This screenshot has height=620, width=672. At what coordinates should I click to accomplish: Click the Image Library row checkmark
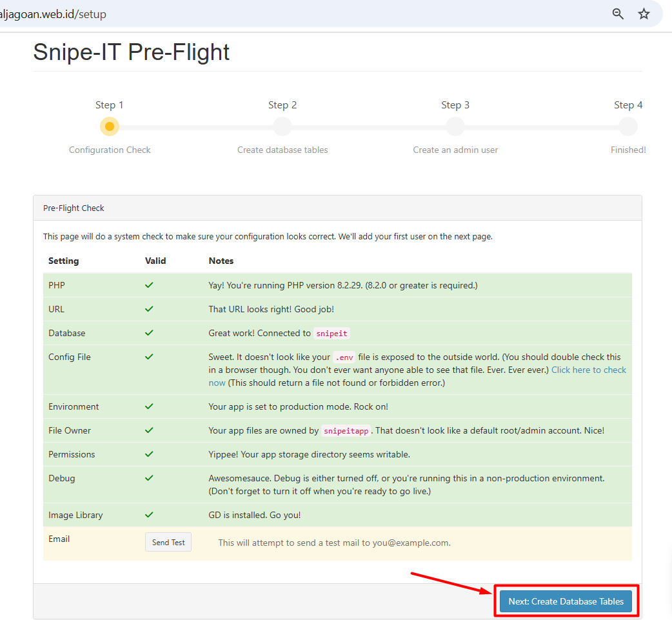tap(149, 515)
